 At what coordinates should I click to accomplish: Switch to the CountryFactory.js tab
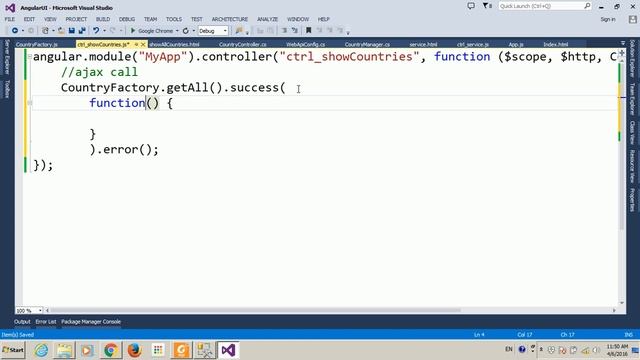click(37, 44)
